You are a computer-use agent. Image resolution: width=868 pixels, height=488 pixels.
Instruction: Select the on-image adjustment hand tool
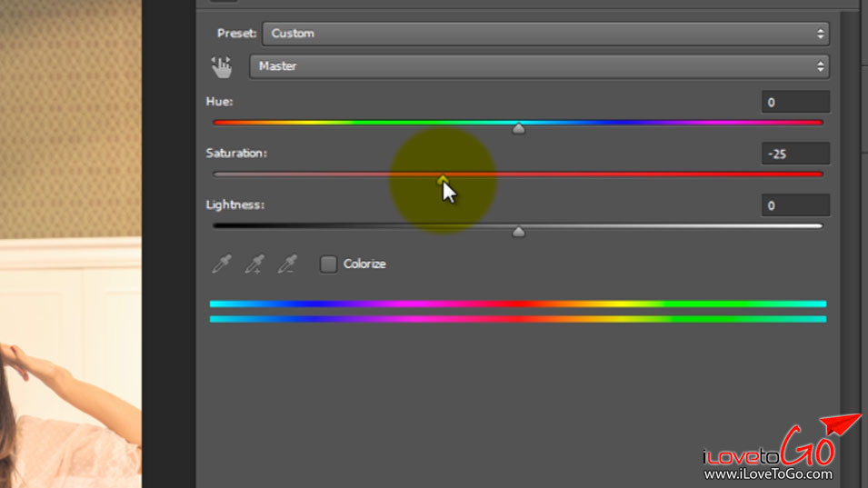tap(222, 66)
